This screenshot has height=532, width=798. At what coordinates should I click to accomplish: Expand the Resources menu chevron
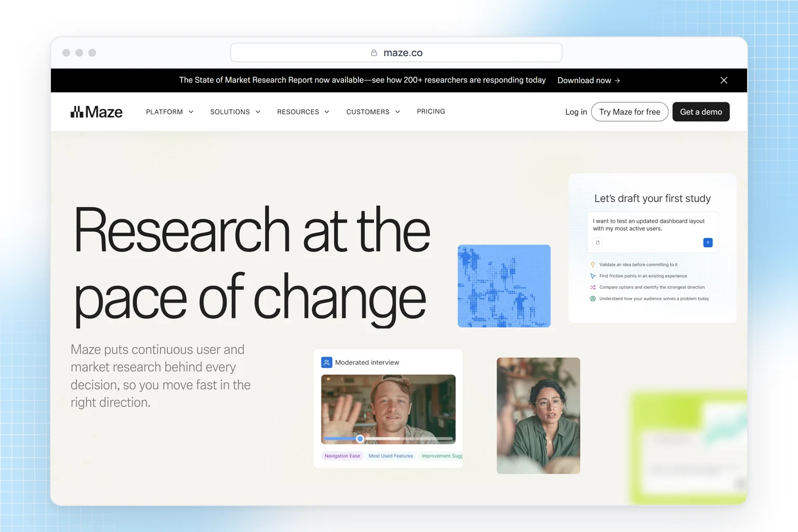[x=327, y=112]
